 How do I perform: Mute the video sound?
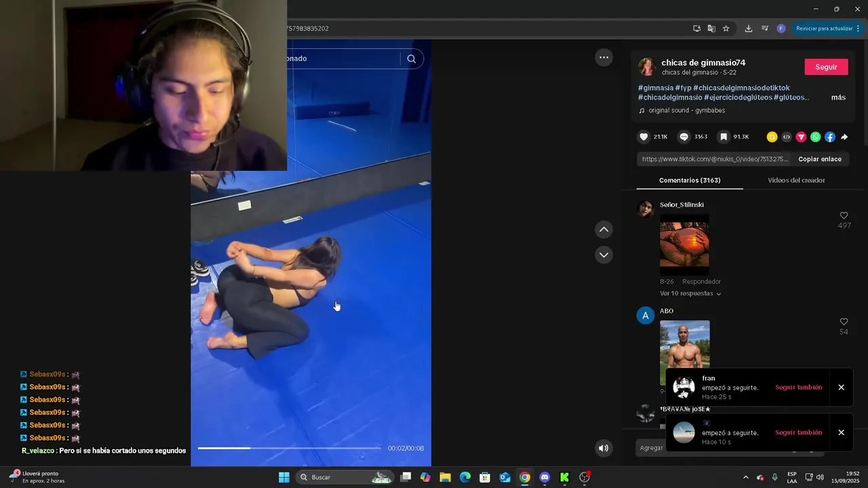[604, 448]
